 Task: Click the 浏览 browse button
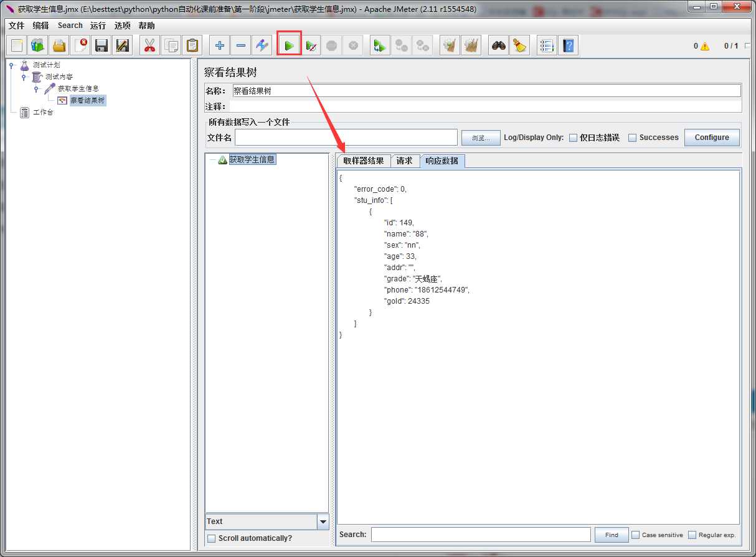point(481,138)
